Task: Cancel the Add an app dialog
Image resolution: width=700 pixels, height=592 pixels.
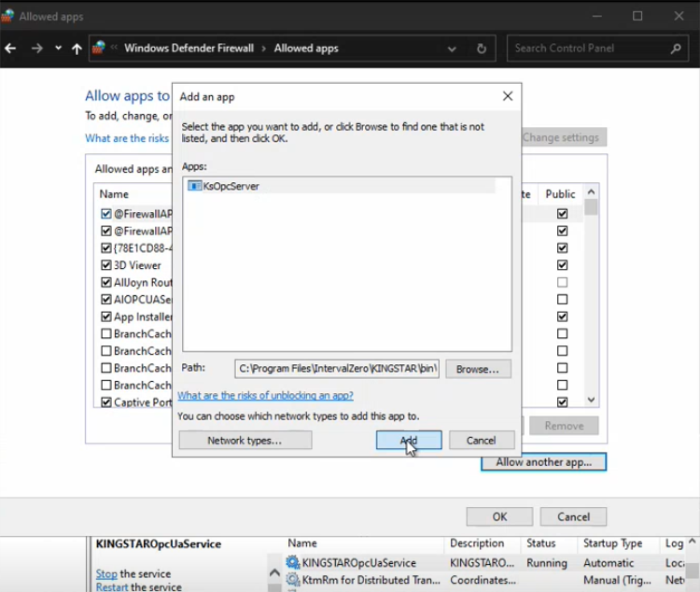Action: pyautogui.click(x=482, y=440)
